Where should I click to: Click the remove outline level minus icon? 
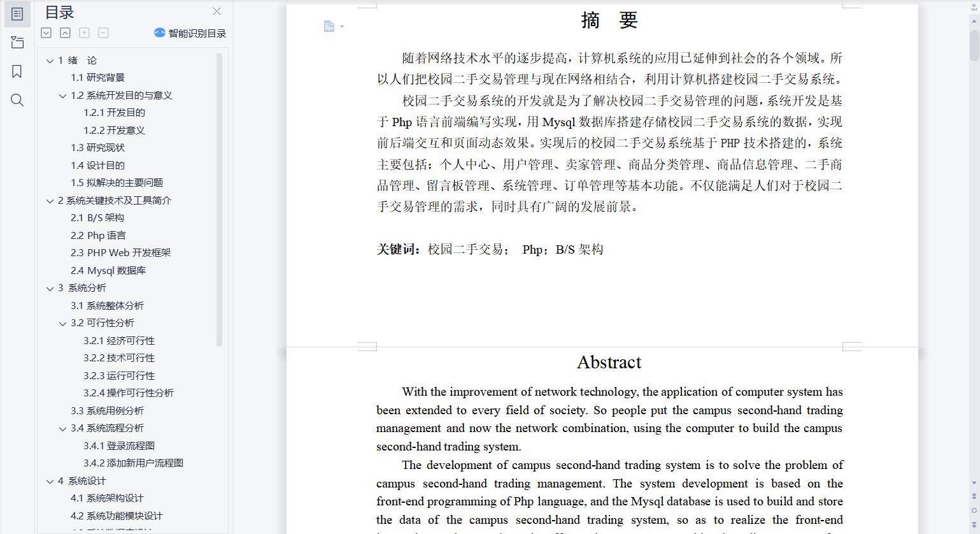[x=103, y=32]
